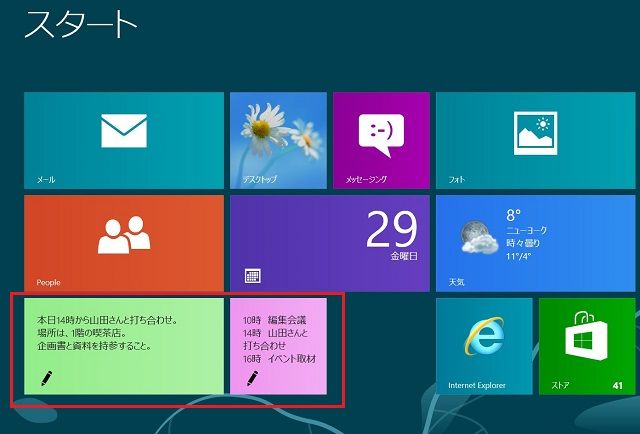640x434 pixels.
Task: Open the People tile icon
Action: [124, 235]
